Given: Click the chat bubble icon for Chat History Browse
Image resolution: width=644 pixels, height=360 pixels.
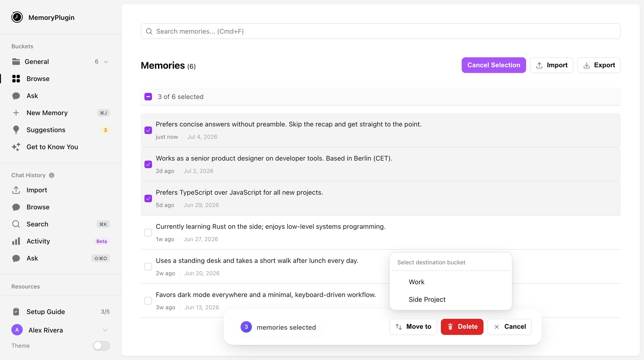Looking at the screenshot, I should pos(16,207).
